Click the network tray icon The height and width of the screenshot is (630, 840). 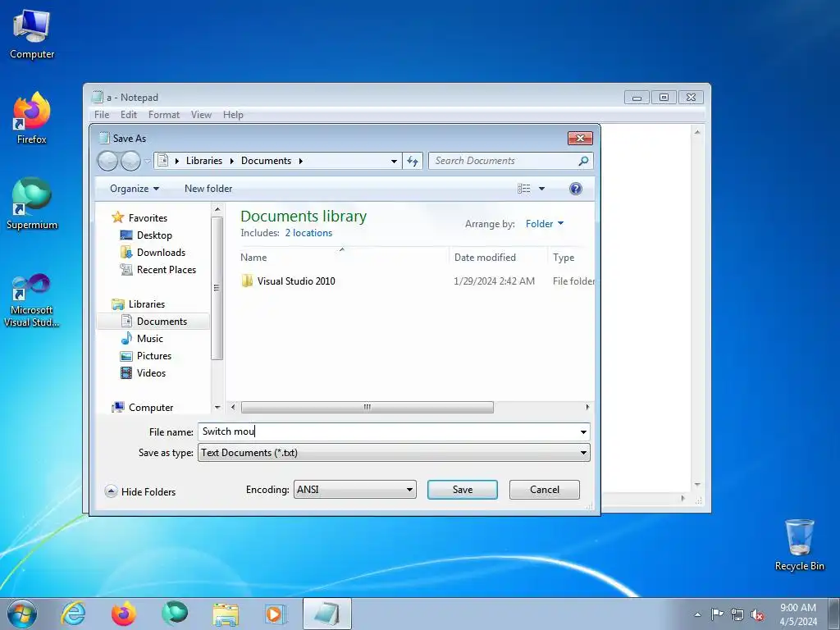[737, 614]
